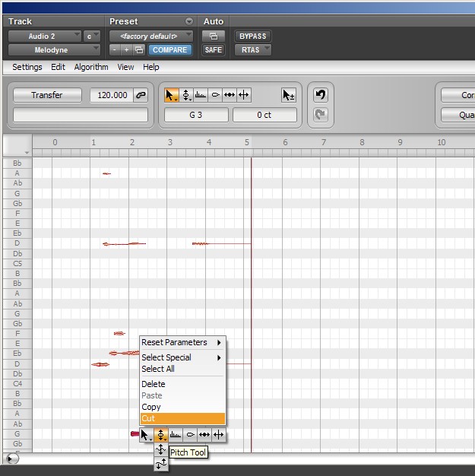This screenshot has height=476, width=475.
Task: Select the note blob on the D4 row
Action: [x=100, y=364]
